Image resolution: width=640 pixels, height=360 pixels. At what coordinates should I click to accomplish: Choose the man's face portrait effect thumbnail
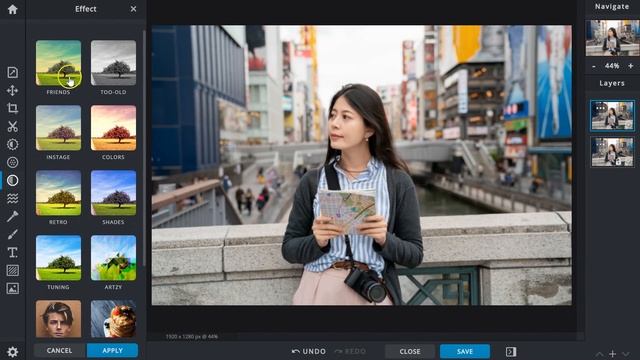click(58, 319)
